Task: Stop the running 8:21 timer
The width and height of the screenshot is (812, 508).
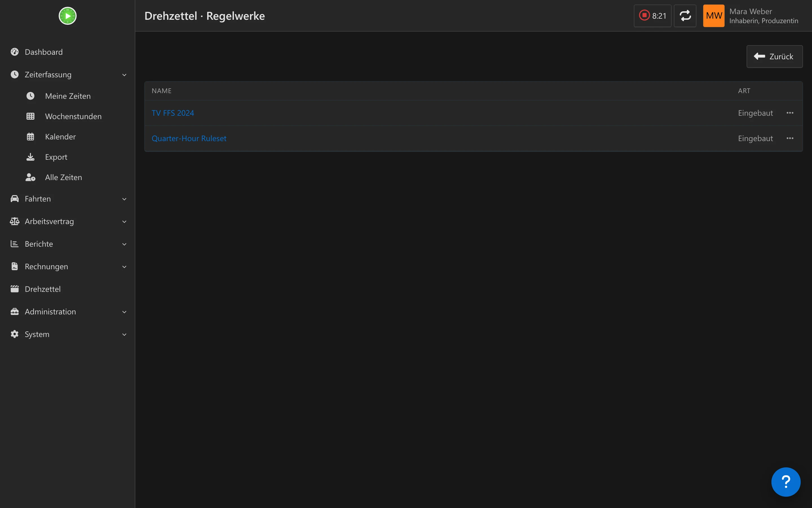Action: (x=652, y=16)
